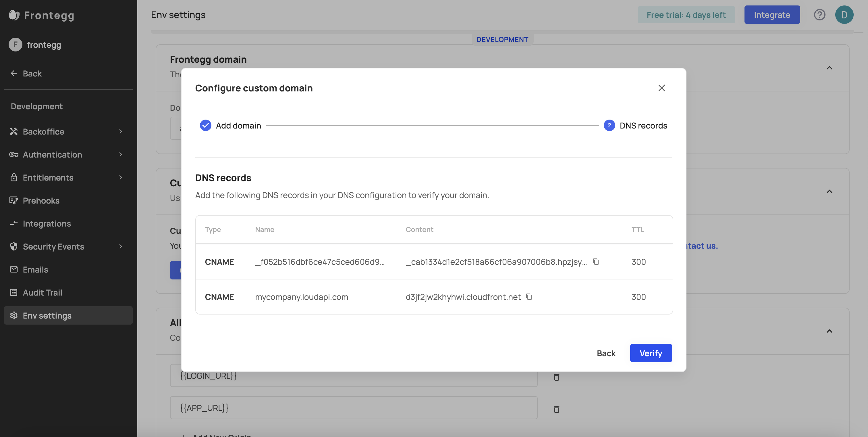
Task: Go to Prehooks page
Action: click(41, 201)
